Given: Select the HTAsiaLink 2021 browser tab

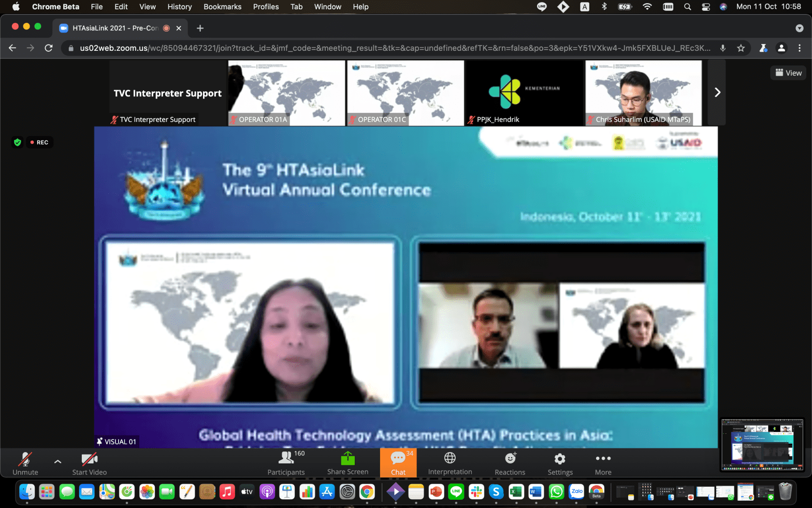Looking at the screenshot, I should pyautogui.click(x=115, y=28).
